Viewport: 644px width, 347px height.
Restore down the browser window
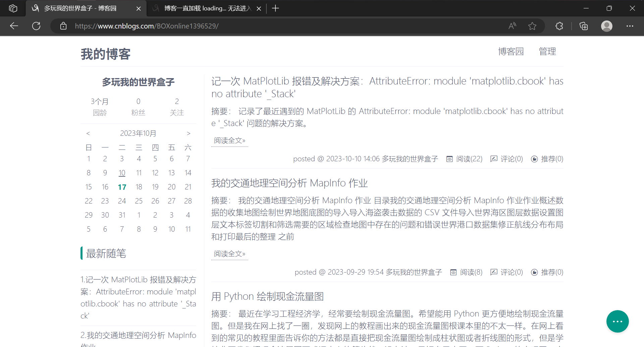point(609,8)
